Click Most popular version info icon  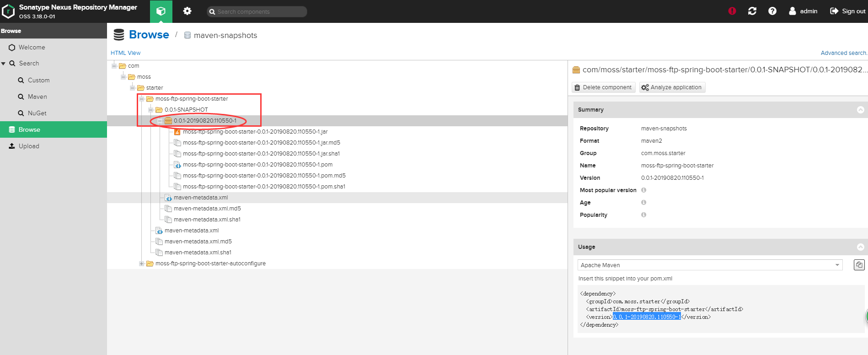(643, 190)
